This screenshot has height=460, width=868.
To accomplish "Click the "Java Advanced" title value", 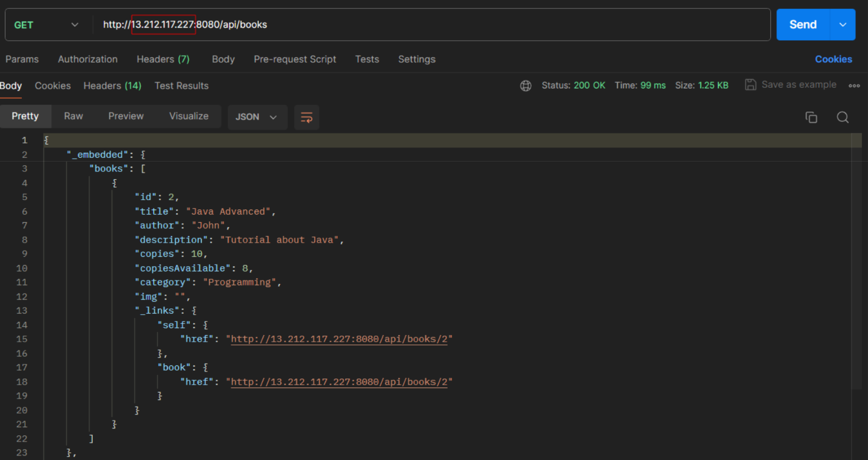I will pos(229,212).
